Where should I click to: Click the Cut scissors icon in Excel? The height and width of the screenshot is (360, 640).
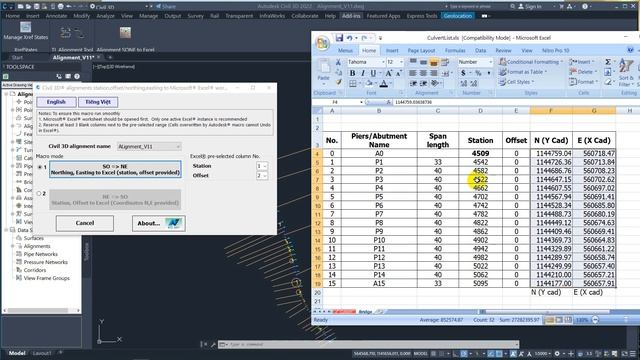[x=338, y=62]
